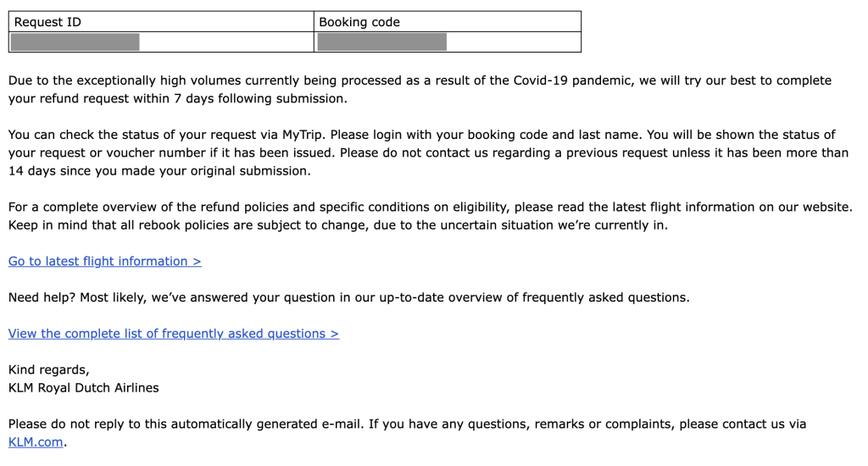Click the 'Request ID' table header cell

coord(48,22)
